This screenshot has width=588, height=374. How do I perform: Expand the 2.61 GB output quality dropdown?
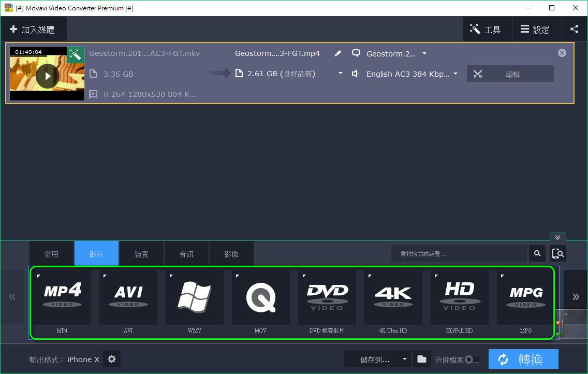[341, 74]
